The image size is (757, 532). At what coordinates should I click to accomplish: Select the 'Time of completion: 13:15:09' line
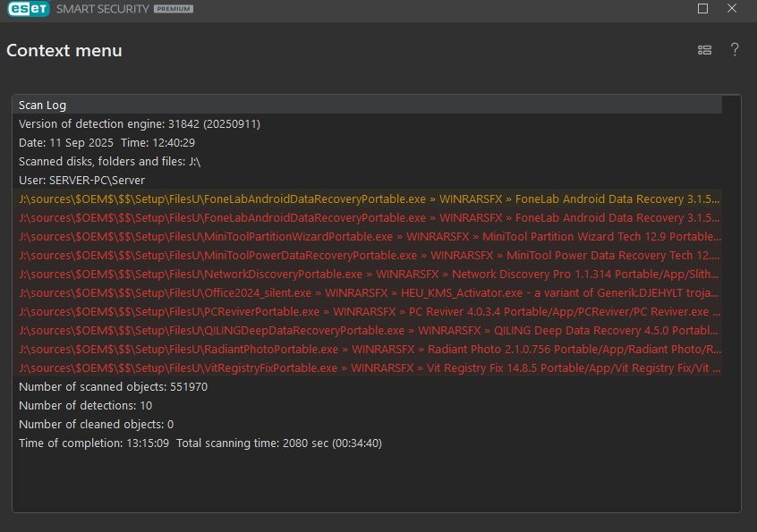tap(368, 443)
